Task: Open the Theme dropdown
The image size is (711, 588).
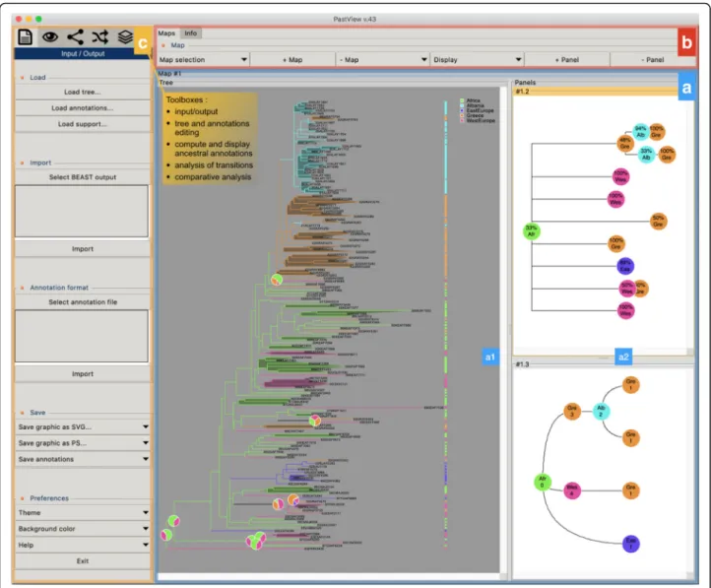Action: pos(83,513)
